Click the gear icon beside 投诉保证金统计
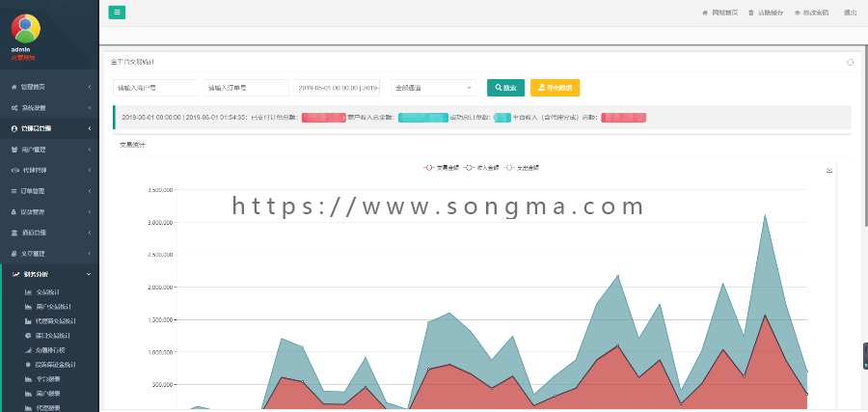 pyautogui.click(x=28, y=365)
